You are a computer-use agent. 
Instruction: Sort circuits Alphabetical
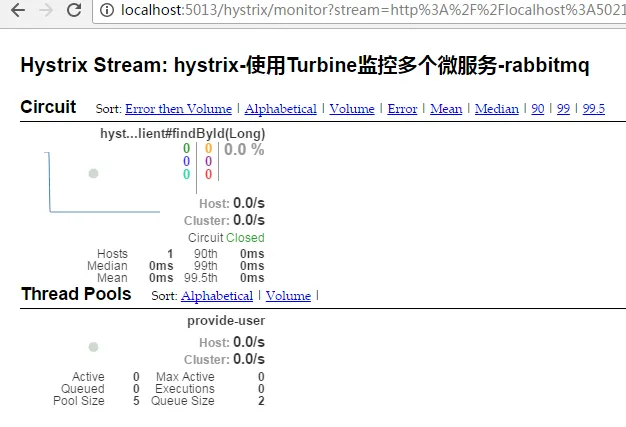281,109
